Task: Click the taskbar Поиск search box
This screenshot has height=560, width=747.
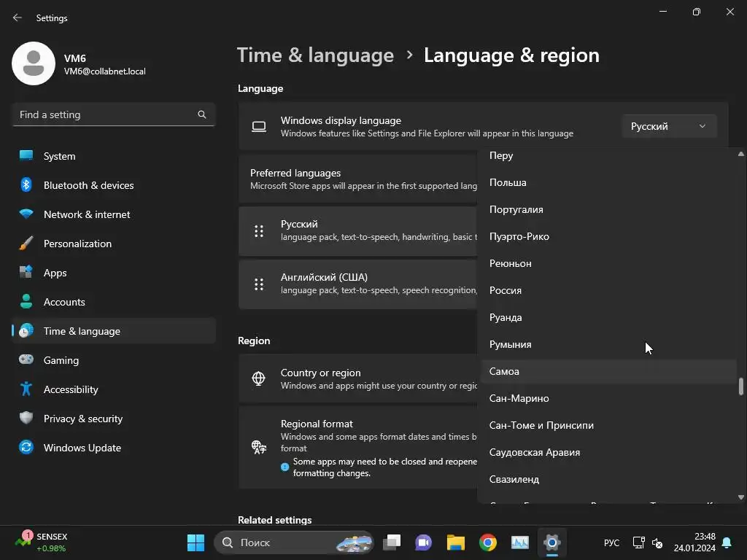Action: (294, 542)
